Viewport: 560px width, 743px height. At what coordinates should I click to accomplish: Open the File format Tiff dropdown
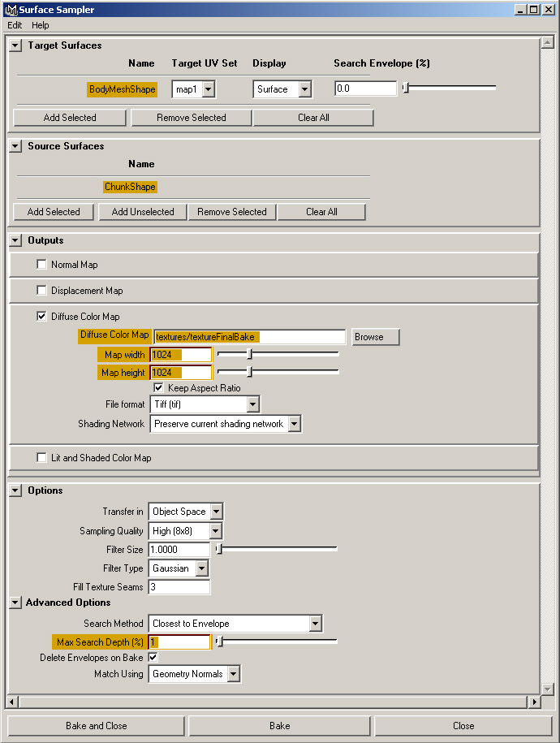205,404
